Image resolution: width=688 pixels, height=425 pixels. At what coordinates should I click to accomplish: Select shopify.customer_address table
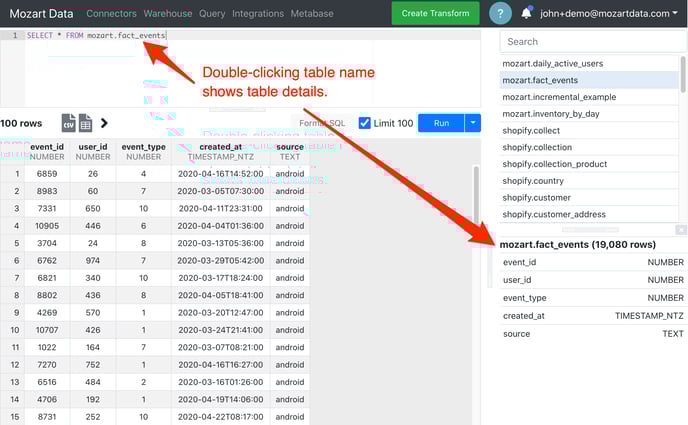[589, 214]
